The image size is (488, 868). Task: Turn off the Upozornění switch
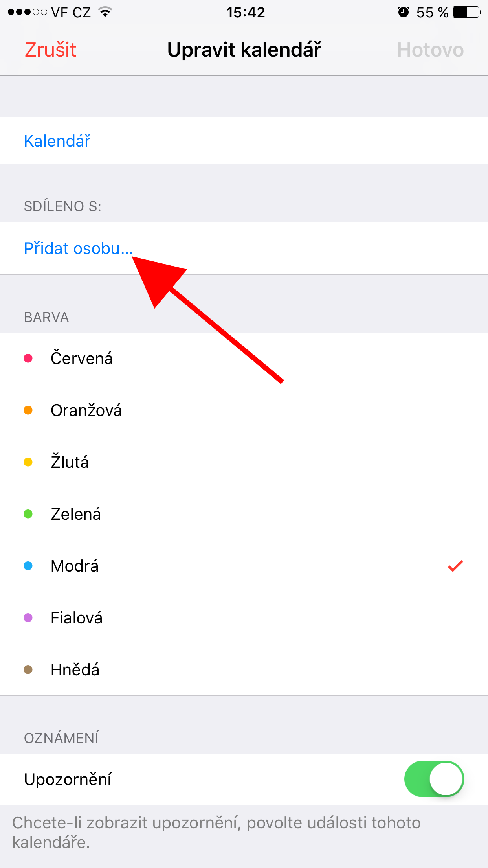tap(434, 779)
